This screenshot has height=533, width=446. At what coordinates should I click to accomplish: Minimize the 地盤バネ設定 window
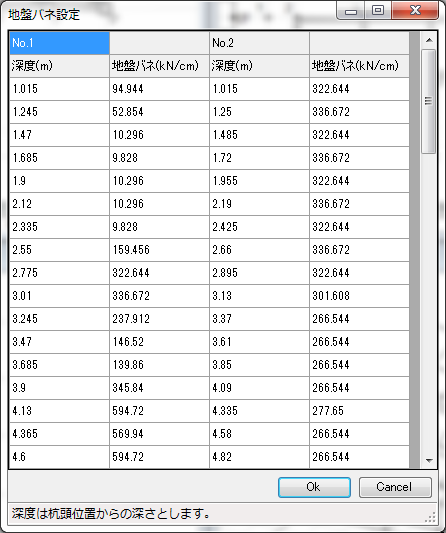(351, 10)
